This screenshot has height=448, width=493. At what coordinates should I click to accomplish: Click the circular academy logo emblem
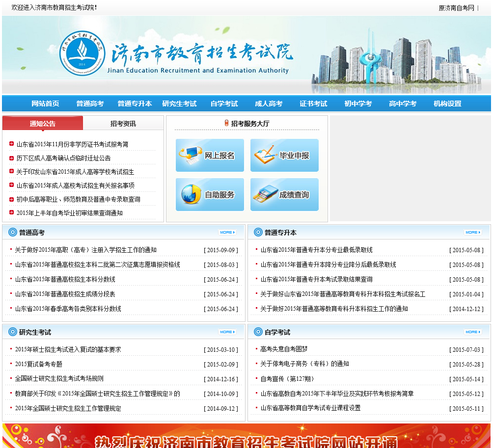[82, 53]
